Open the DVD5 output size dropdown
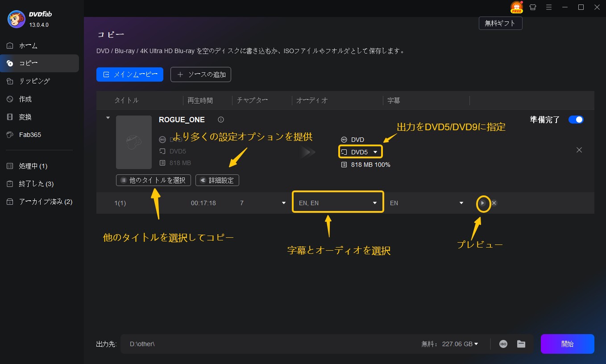Screen dimensions: 606x364 coord(361,152)
